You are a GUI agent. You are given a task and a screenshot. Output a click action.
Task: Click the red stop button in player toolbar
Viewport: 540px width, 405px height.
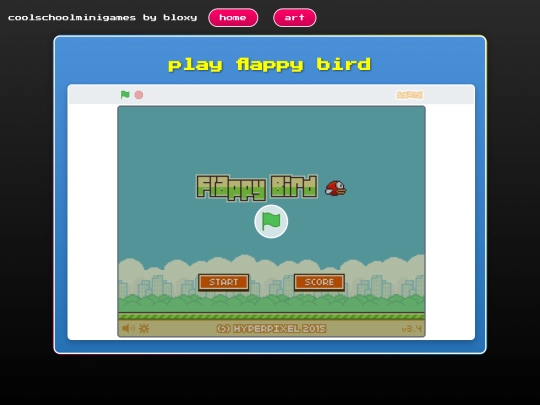[x=139, y=95]
